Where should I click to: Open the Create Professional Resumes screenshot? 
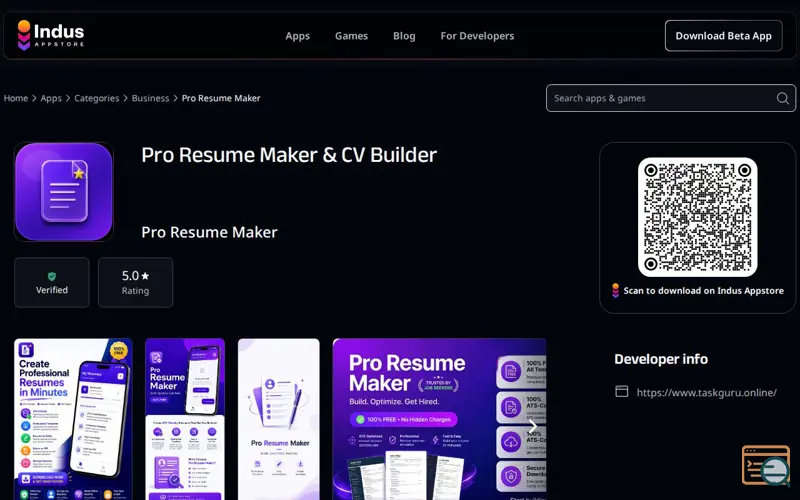[73, 419]
